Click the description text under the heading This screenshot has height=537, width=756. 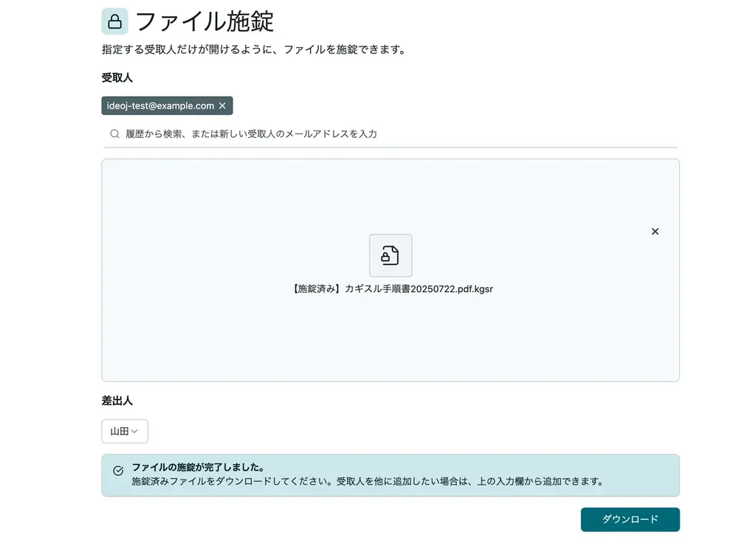pos(254,50)
